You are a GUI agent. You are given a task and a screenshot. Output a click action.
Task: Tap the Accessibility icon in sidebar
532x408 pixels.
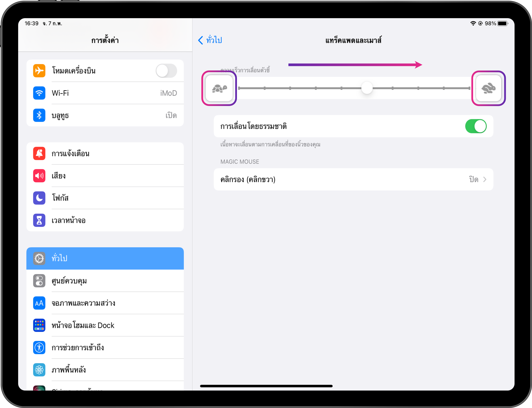tap(39, 348)
